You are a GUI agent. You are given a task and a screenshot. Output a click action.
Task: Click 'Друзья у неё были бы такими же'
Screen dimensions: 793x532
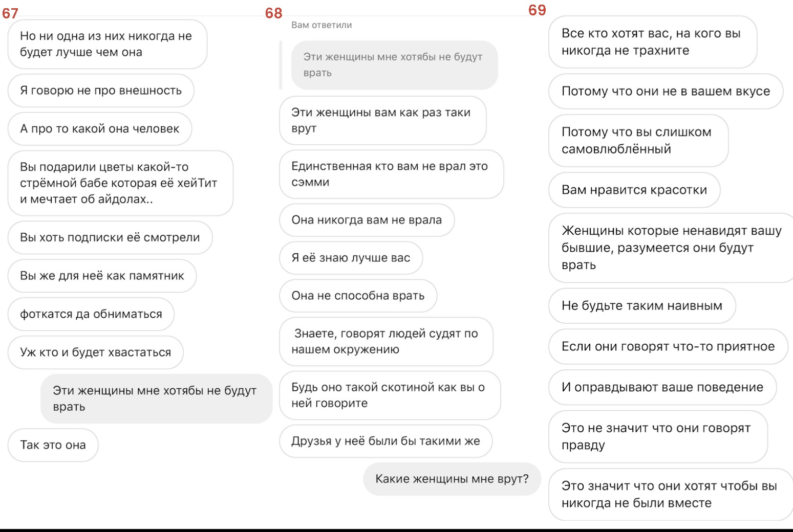(385, 441)
